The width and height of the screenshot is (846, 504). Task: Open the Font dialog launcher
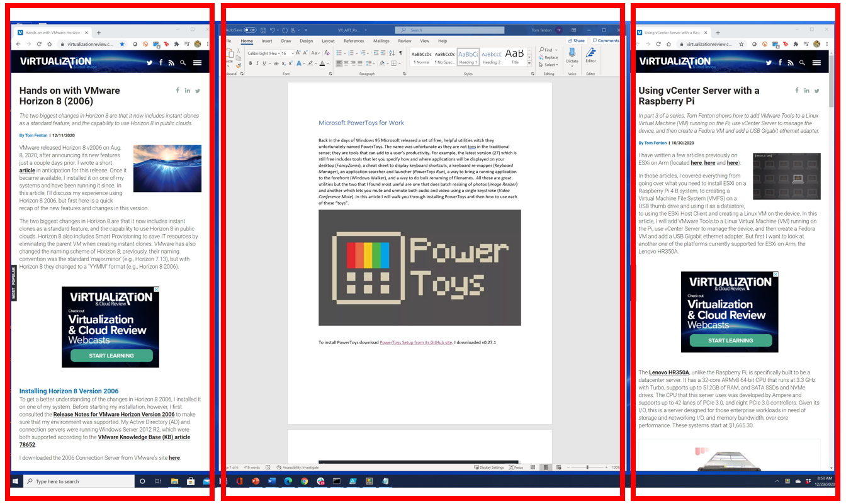click(x=329, y=74)
